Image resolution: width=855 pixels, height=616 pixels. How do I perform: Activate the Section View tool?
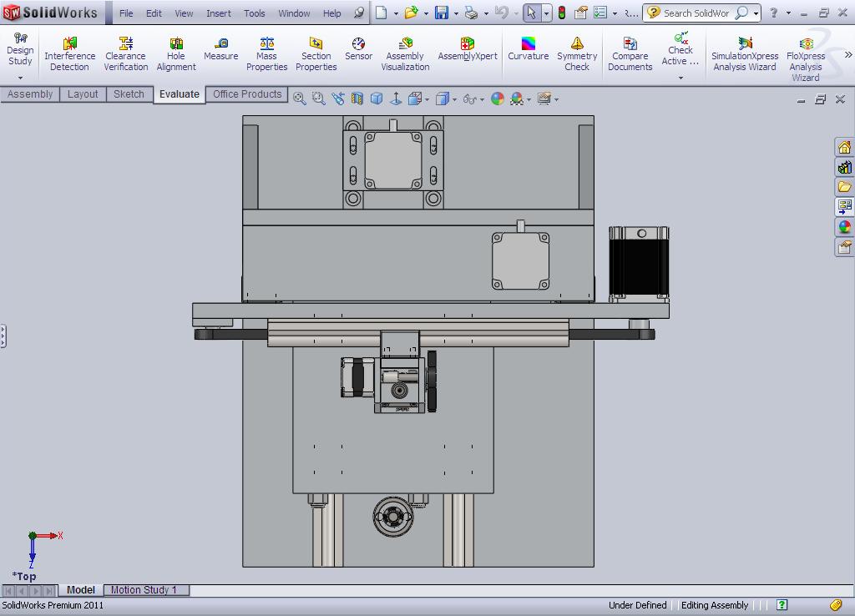pos(355,98)
